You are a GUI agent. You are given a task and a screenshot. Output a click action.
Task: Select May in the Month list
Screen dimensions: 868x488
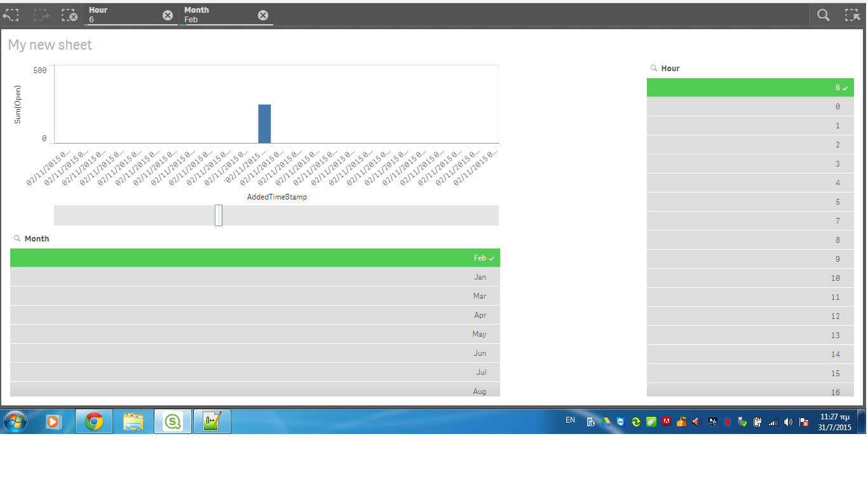255,334
